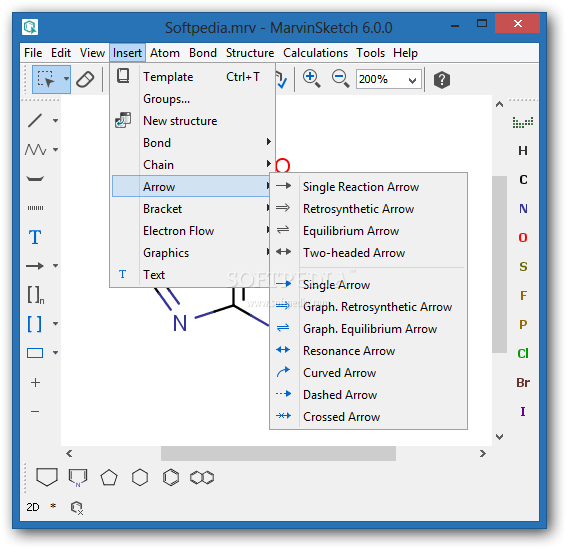This screenshot has width=567, height=549.
Task: Click the increase charge plus tool
Action: (35, 382)
